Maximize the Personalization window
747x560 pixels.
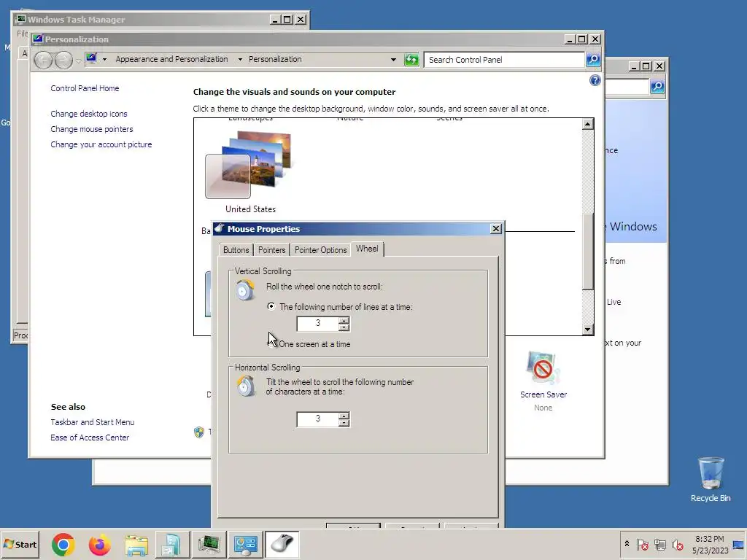pos(581,39)
